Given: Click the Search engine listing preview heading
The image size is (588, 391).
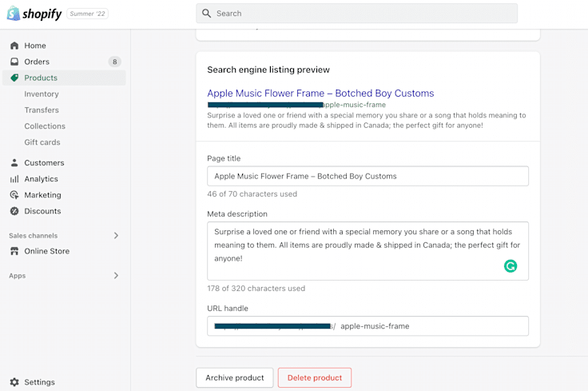Looking at the screenshot, I should point(268,70).
